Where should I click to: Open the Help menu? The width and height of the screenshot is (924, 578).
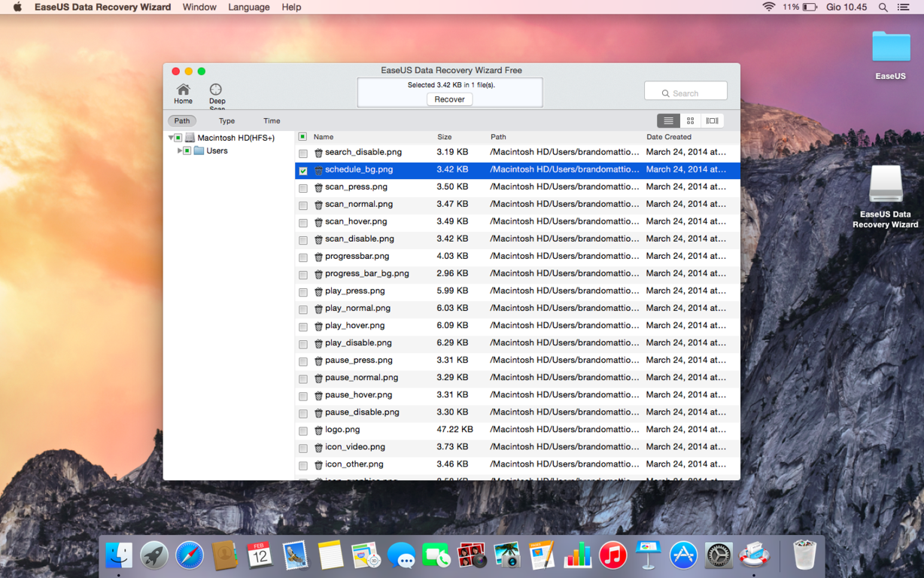[291, 7]
